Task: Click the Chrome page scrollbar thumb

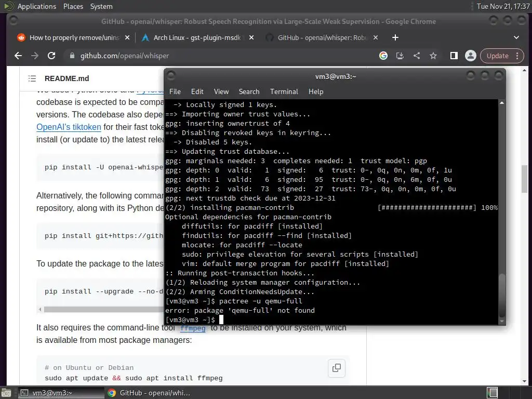Action: click(x=524, y=178)
